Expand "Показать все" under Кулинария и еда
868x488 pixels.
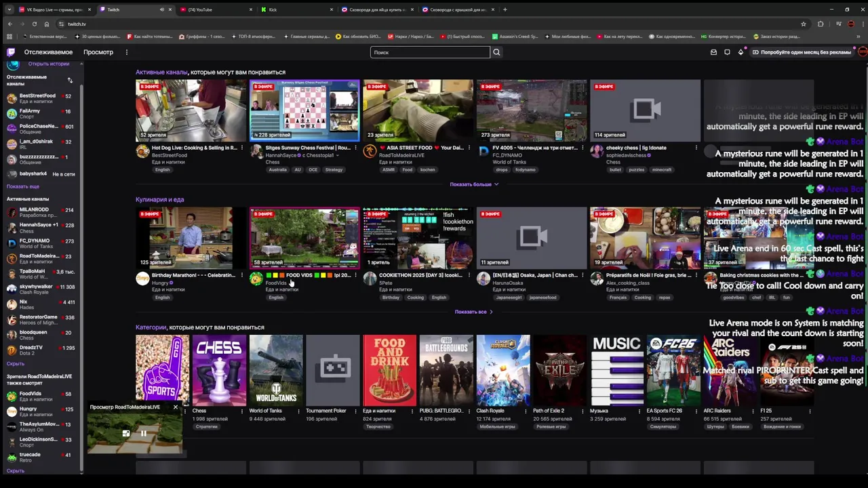(473, 312)
